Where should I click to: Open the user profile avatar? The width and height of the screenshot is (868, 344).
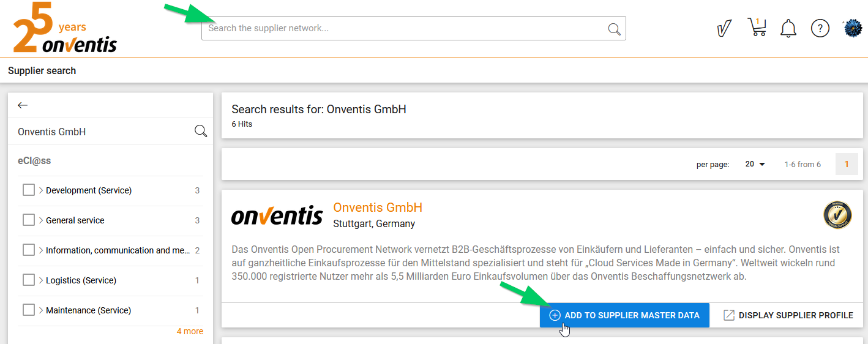click(x=853, y=28)
